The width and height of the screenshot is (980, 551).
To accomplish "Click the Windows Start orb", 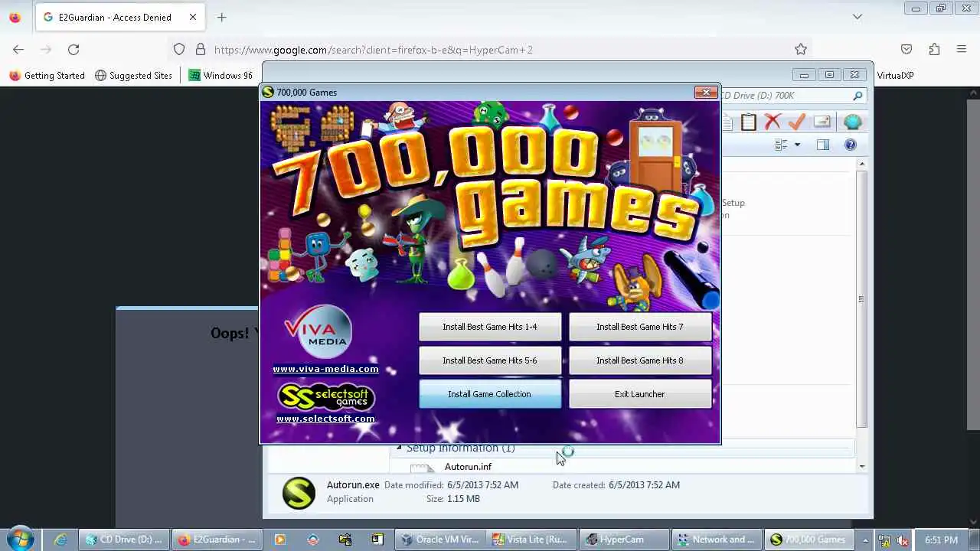I will [19, 539].
